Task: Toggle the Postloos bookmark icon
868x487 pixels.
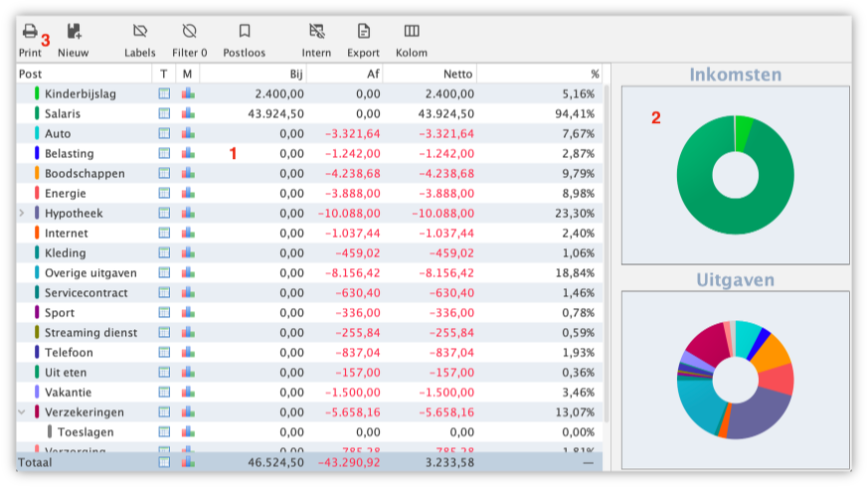Action: [x=245, y=32]
